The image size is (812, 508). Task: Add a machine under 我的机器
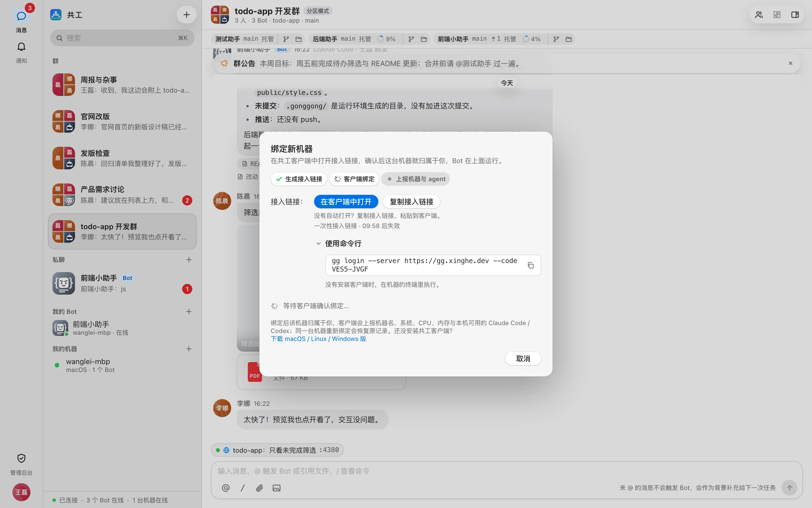tap(189, 349)
